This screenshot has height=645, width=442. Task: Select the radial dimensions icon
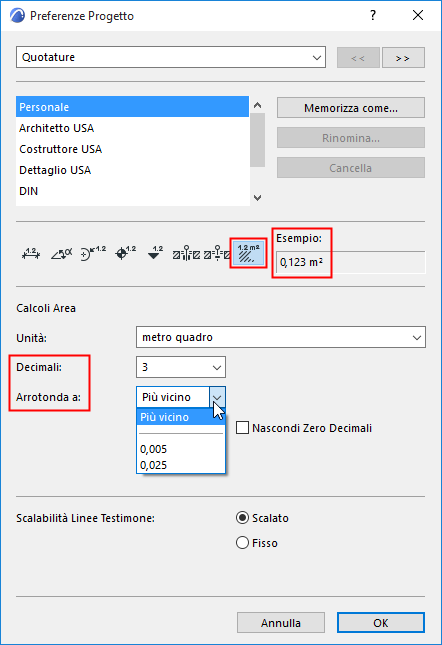coord(93,254)
